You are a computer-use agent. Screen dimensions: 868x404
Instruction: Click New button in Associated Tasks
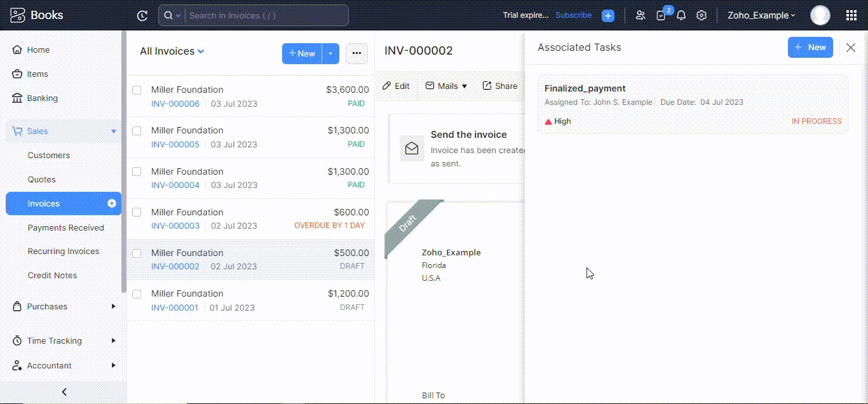click(810, 48)
